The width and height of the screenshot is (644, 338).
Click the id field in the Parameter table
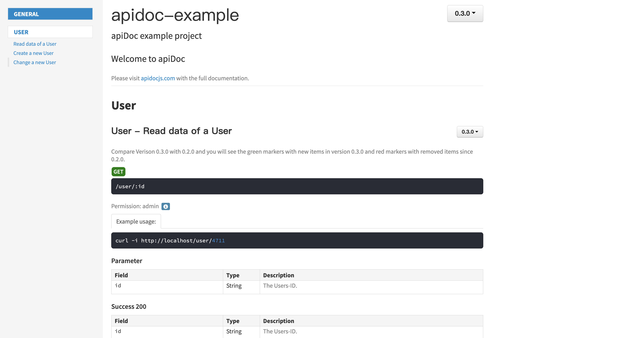[118, 286]
